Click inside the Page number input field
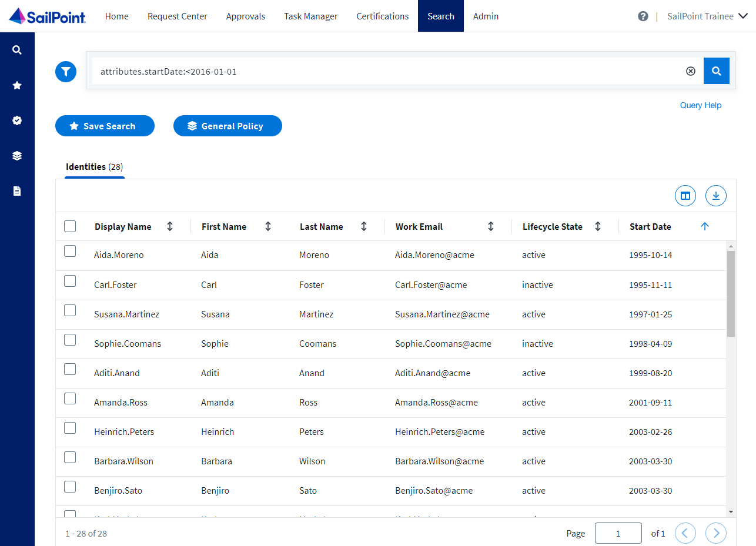 (x=618, y=533)
